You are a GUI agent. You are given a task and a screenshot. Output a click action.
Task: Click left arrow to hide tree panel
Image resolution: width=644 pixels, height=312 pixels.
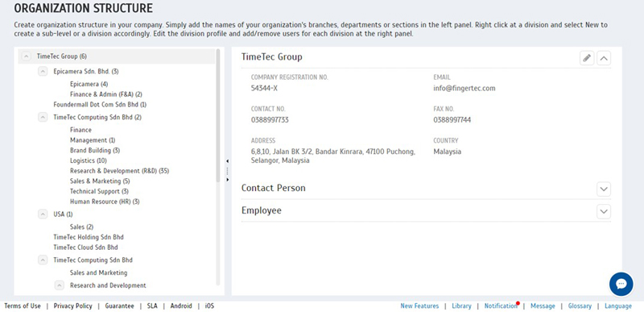coord(228,161)
